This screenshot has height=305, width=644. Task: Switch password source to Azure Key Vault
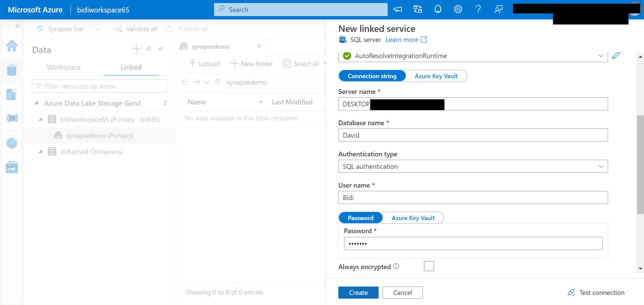tap(413, 218)
